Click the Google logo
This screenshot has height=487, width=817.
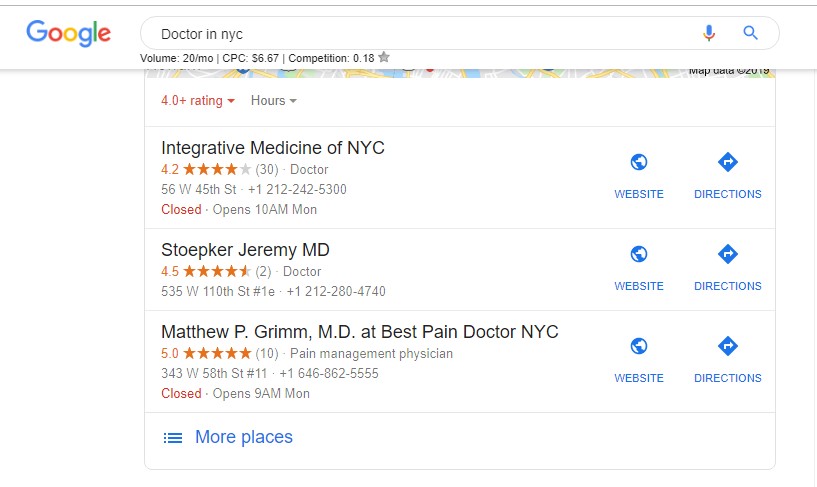click(x=68, y=33)
